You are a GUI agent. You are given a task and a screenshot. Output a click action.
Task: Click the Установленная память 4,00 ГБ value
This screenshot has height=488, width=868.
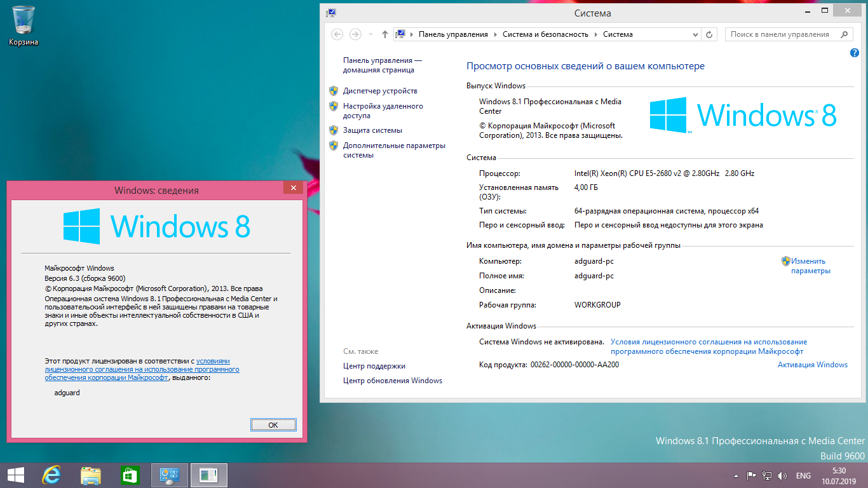click(x=586, y=187)
